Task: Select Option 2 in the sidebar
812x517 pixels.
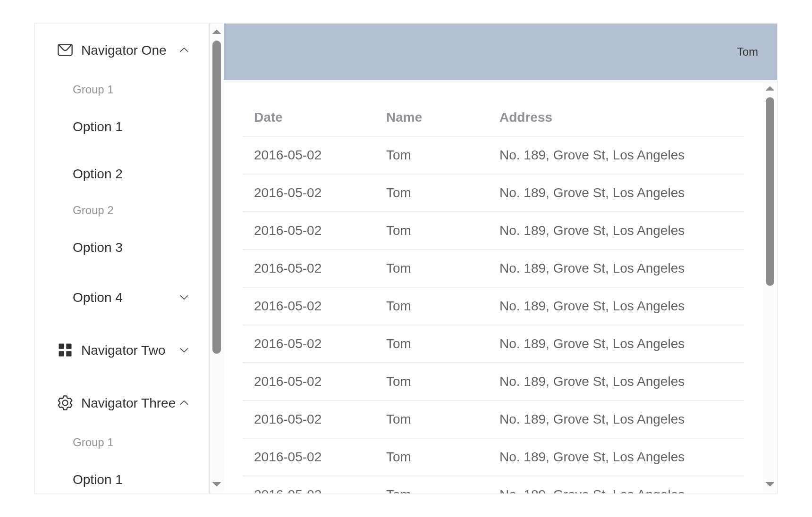Action: [x=98, y=174]
